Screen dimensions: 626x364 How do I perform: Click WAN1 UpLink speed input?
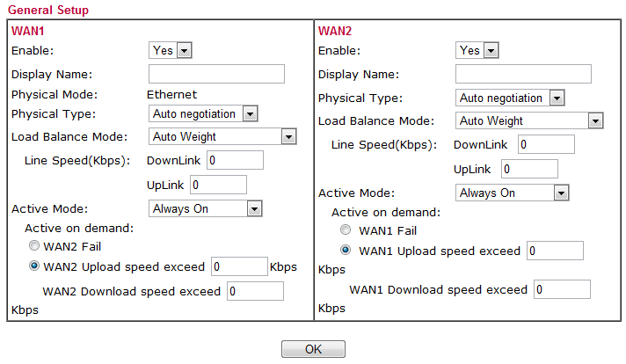(218, 185)
